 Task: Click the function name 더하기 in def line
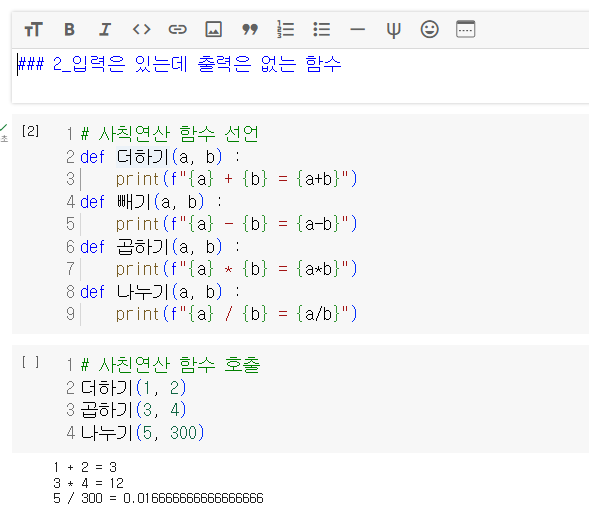(143, 157)
